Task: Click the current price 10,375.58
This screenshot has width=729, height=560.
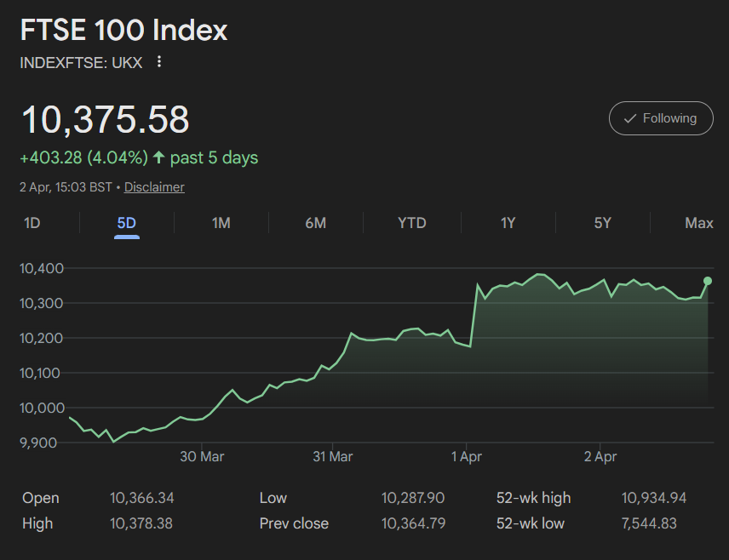Action: click(x=106, y=119)
